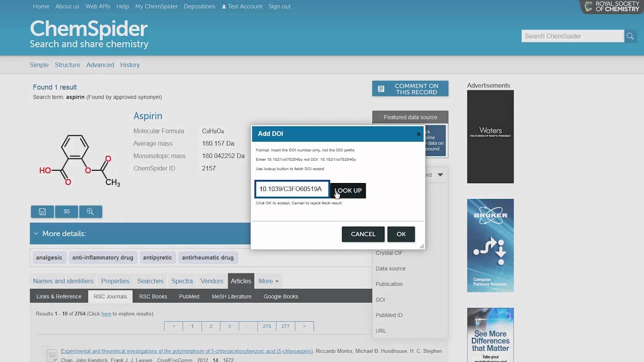
Task: Open RSC Books subtab
Action: pyautogui.click(x=153, y=297)
